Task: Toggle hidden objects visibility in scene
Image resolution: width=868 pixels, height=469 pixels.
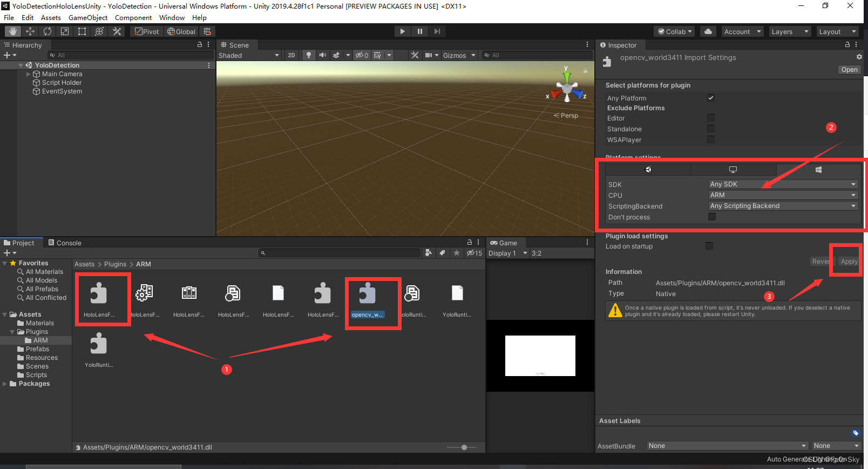Action: pos(362,55)
